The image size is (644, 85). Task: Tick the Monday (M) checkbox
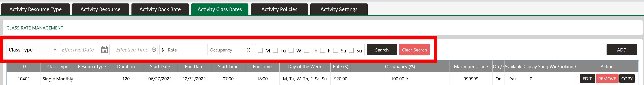[260, 50]
